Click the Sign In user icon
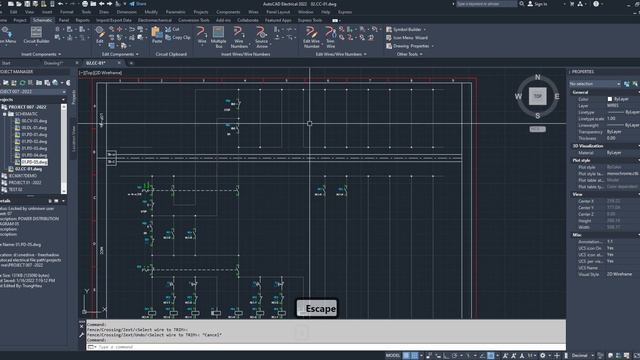 click(530, 4)
